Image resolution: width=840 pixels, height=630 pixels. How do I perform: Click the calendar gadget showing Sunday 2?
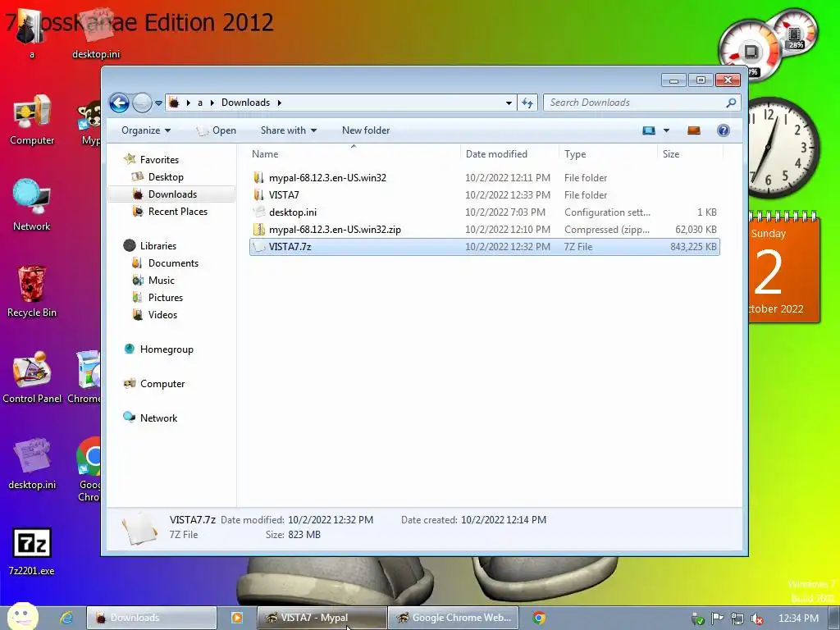coord(784,268)
